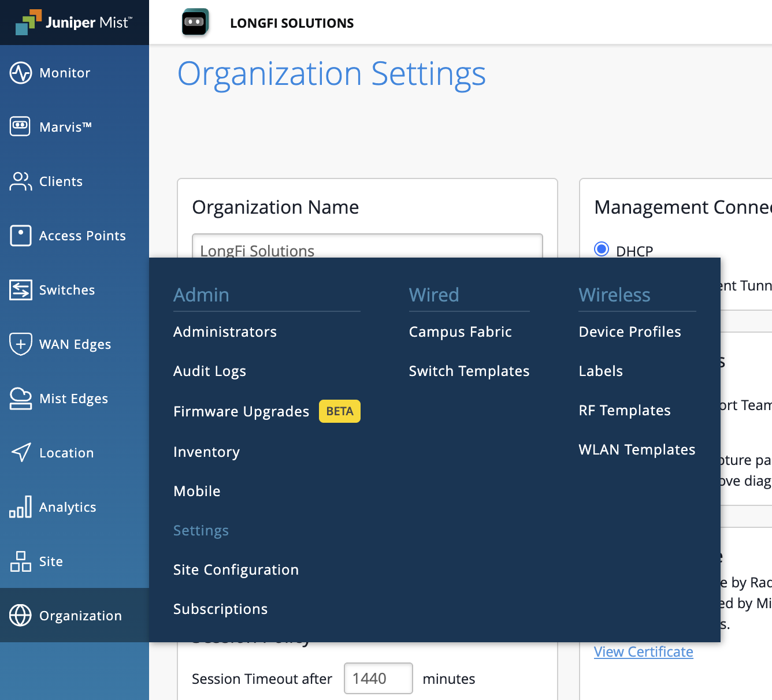The width and height of the screenshot is (772, 700).
Task: Click the Access Points icon
Action: (21, 236)
